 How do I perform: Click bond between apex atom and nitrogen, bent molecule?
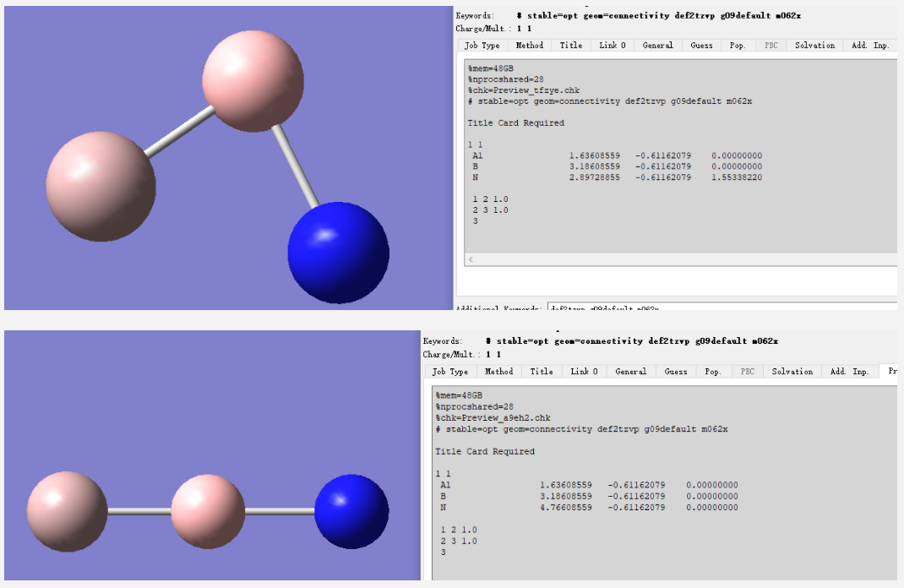coord(296,165)
